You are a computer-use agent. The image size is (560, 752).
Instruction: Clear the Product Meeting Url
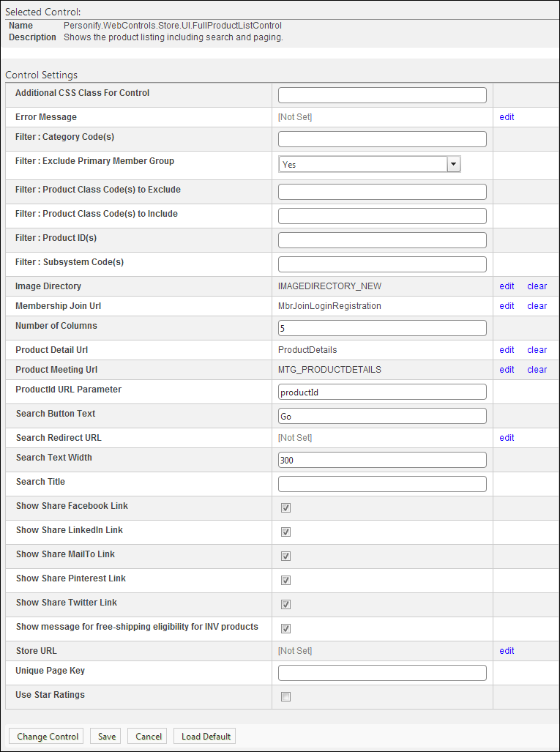(537, 370)
